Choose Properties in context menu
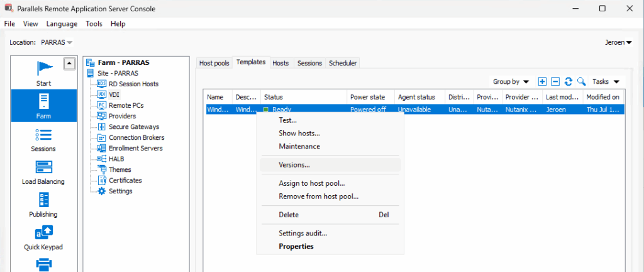This screenshot has height=272, width=644. (x=330, y=247)
